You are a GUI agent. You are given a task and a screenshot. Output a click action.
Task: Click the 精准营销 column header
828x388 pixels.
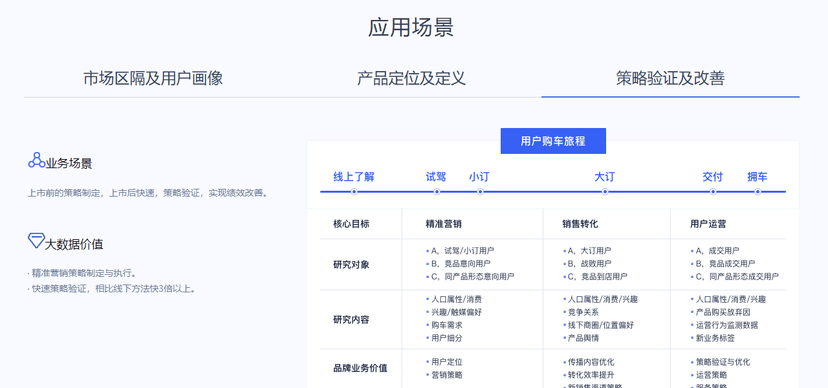coord(444,224)
